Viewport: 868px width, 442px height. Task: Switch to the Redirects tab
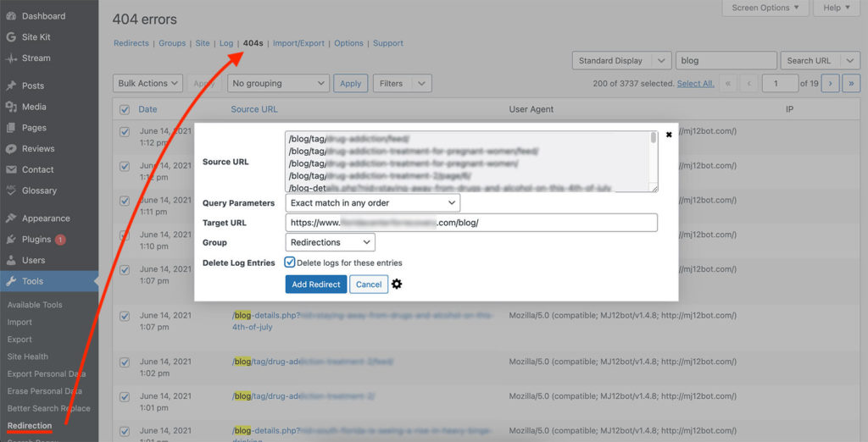coord(131,43)
